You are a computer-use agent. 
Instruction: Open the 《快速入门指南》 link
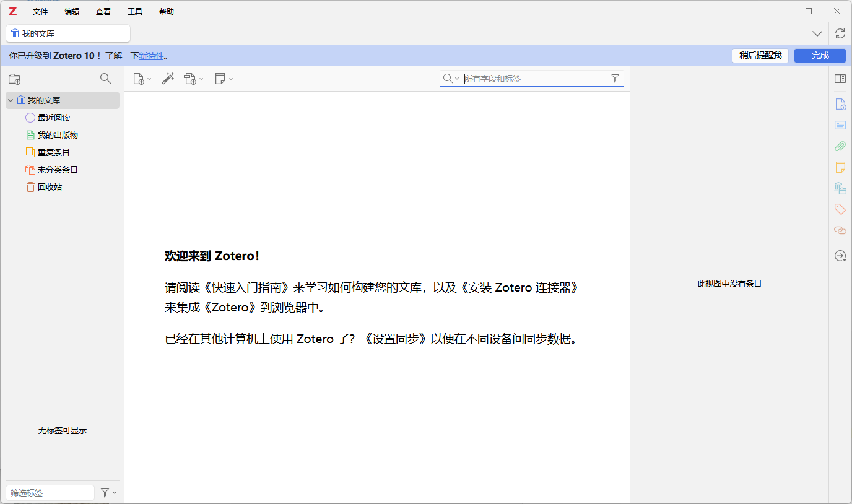click(246, 287)
